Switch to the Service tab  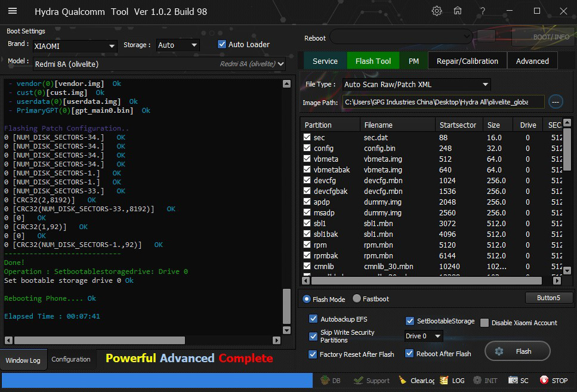pyautogui.click(x=325, y=61)
